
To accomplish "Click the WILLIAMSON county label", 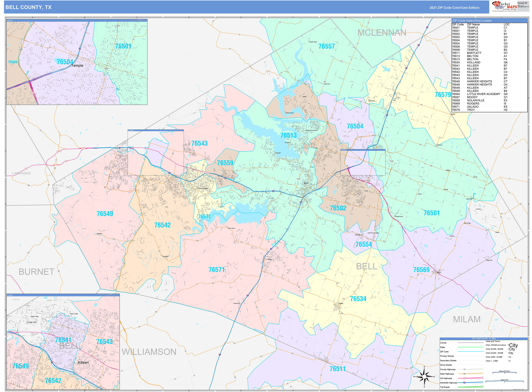I will coord(149,352).
